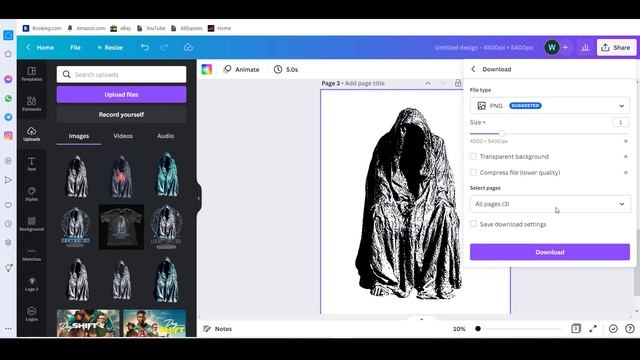Open the Templates panel
The height and width of the screenshot is (360, 640).
coord(31,74)
